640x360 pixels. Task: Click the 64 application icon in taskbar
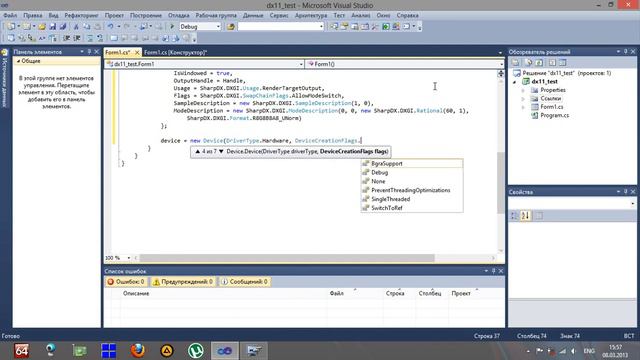[x=22, y=351]
